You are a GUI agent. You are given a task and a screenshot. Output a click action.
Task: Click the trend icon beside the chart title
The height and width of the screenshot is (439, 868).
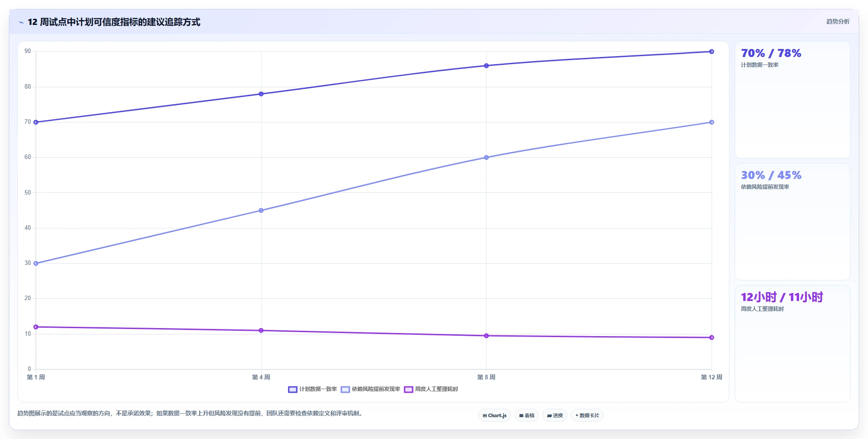(x=21, y=22)
